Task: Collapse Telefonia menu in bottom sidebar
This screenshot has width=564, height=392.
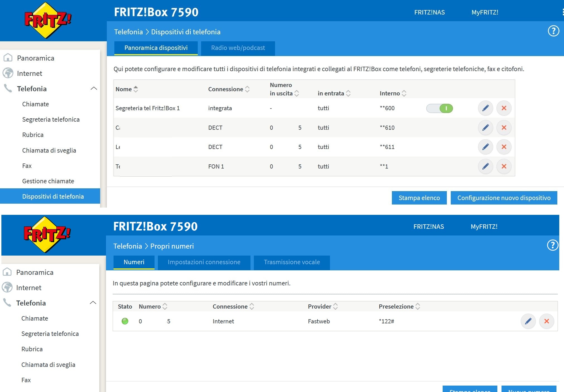Action: (93, 303)
